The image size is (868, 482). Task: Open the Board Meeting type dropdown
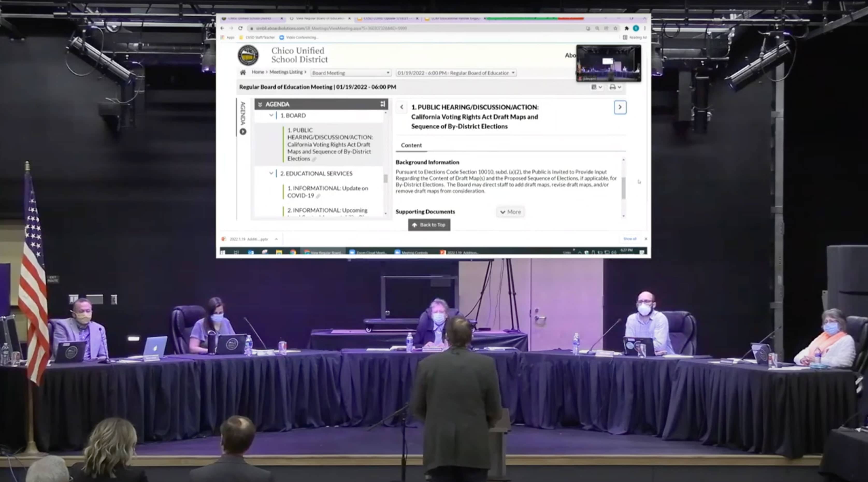pos(350,73)
